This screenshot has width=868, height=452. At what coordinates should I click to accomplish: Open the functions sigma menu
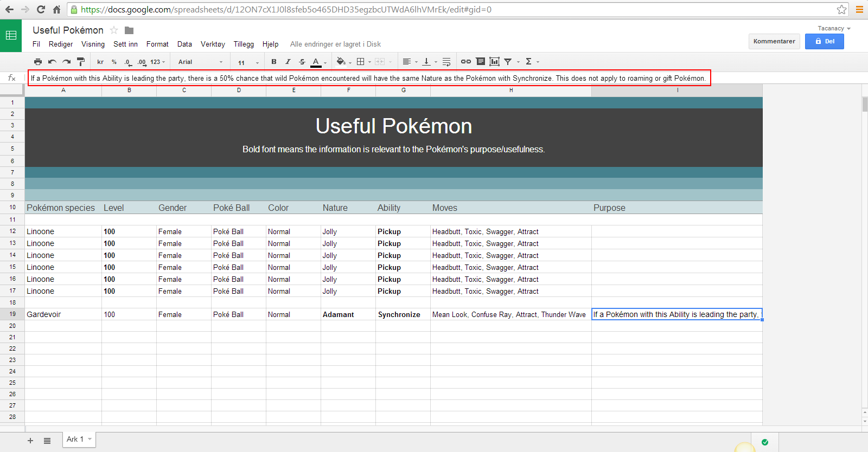tap(532, 62)
